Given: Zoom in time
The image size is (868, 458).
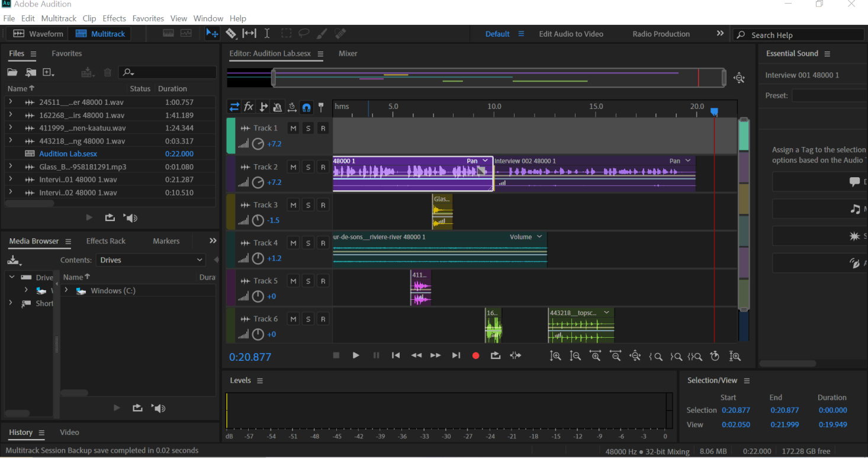Looking at the screenshot, I should pos(595,356).
